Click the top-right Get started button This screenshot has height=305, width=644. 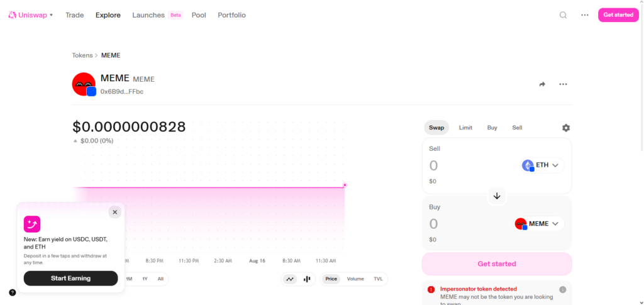pyautogui.click(x=618, y=14)
